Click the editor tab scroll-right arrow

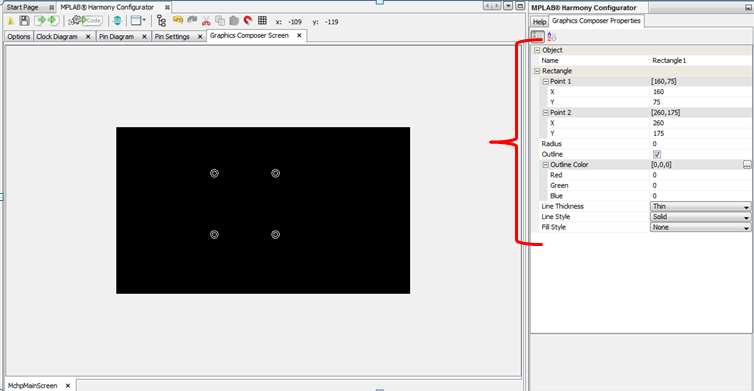pyautogui.click(x=497, y=6)
